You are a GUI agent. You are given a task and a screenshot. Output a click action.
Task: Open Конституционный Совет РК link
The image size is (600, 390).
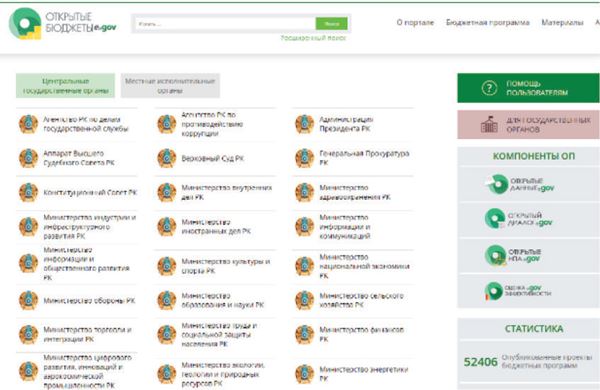[90, 193]
